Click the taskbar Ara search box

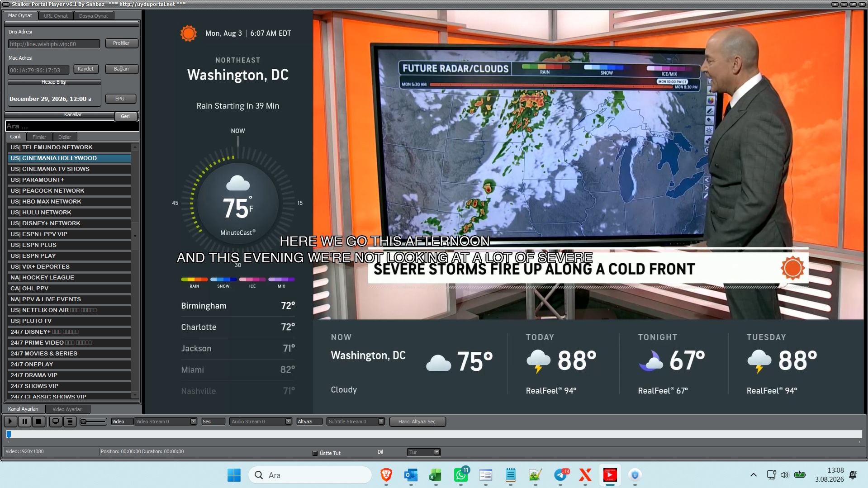click(310, 475)
